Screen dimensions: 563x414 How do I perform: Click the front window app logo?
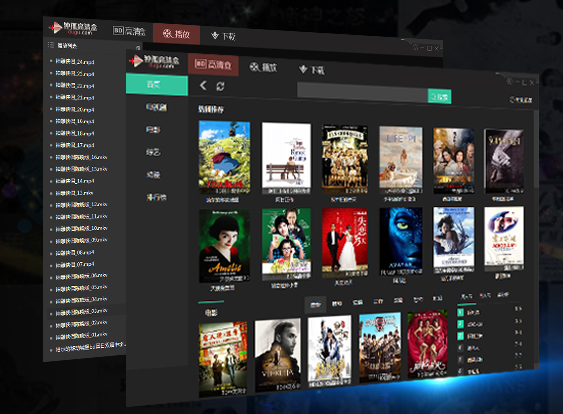point(154,61)
